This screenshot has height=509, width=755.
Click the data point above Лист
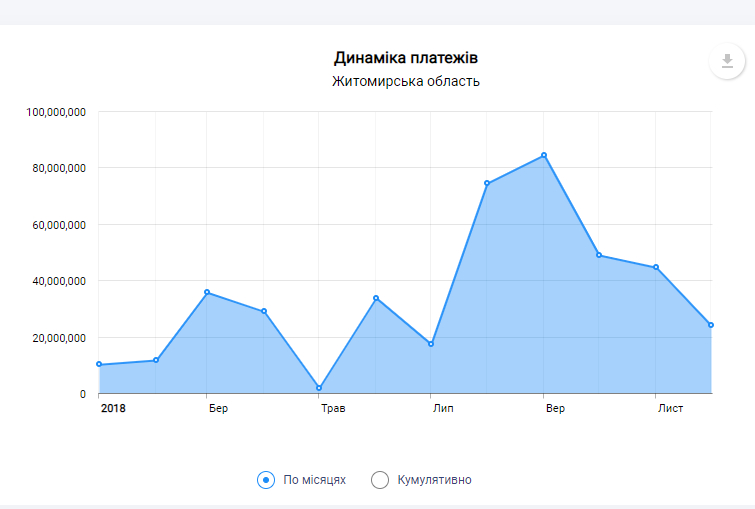[656, 267]
